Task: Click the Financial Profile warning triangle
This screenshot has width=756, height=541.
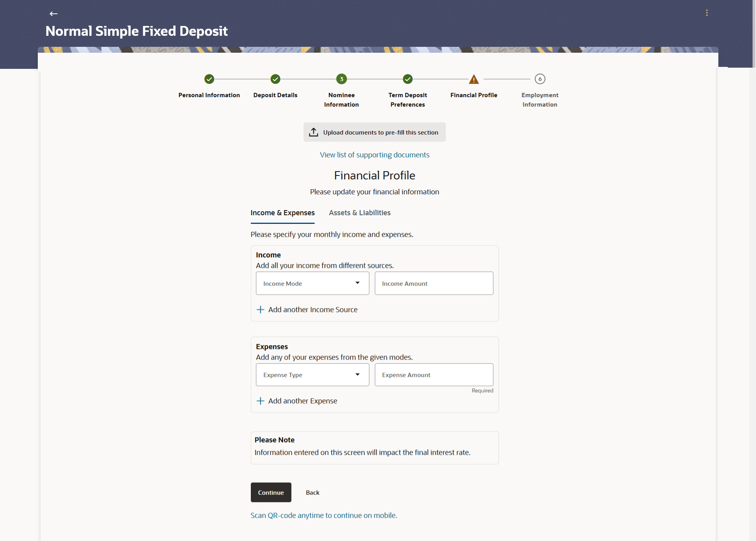Action: tap(474, 79)
